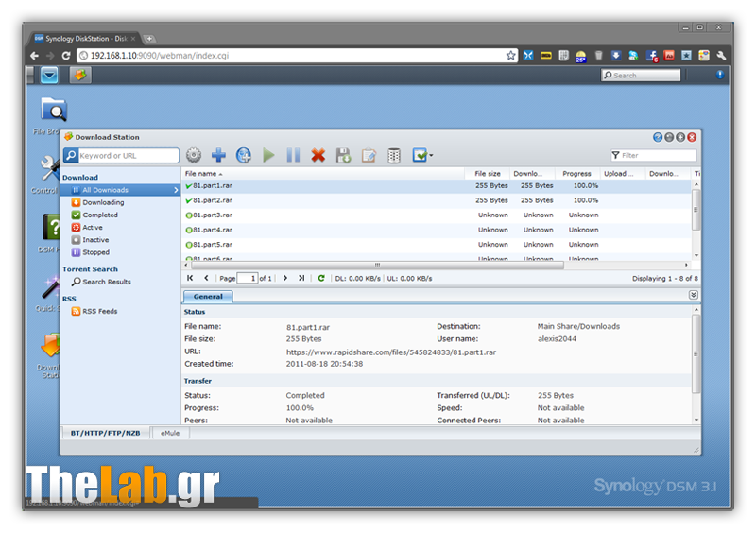Viewport: 756px width, 533px height.
Task: Click Download Station taskbar icon in DSM bar
Action: [x=80, y=76]
